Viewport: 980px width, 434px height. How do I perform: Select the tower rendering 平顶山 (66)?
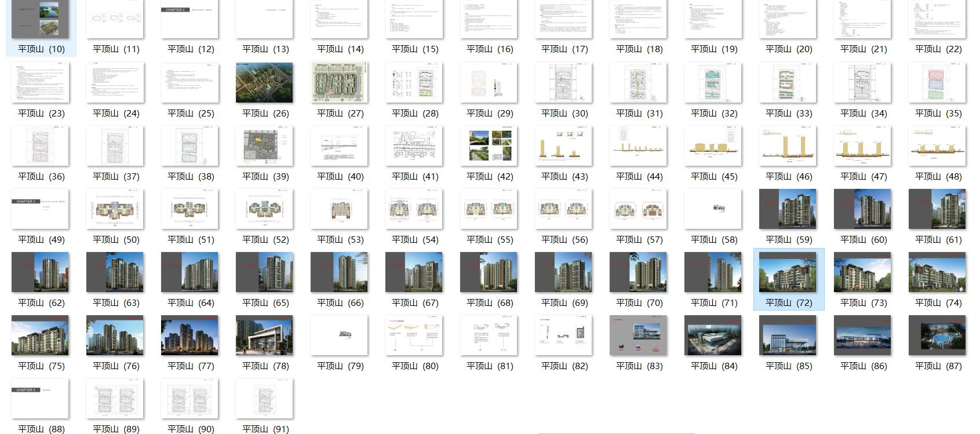[x=339, y=272]
